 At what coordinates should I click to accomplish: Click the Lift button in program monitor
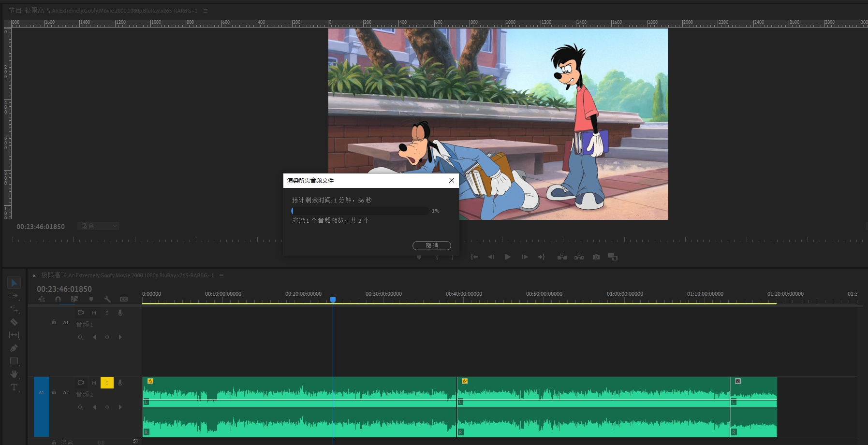coord(562,257)
